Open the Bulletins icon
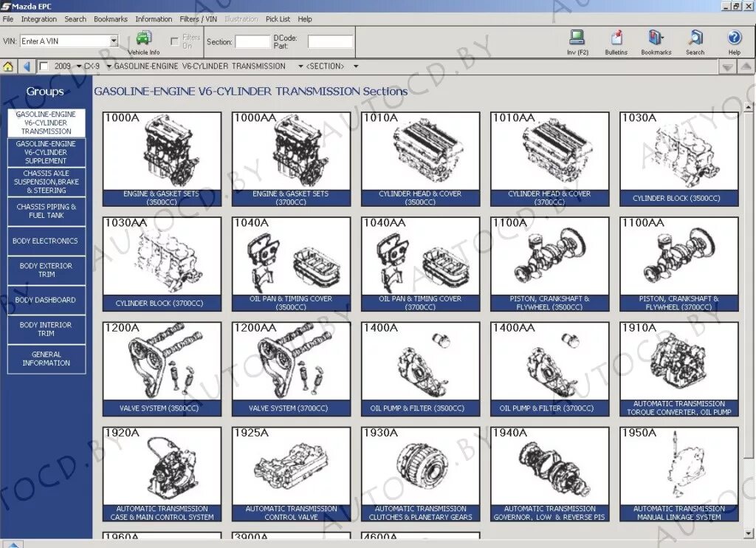Image resolution: width=756 pixels, height=548 pixels. tap(616, 38)
